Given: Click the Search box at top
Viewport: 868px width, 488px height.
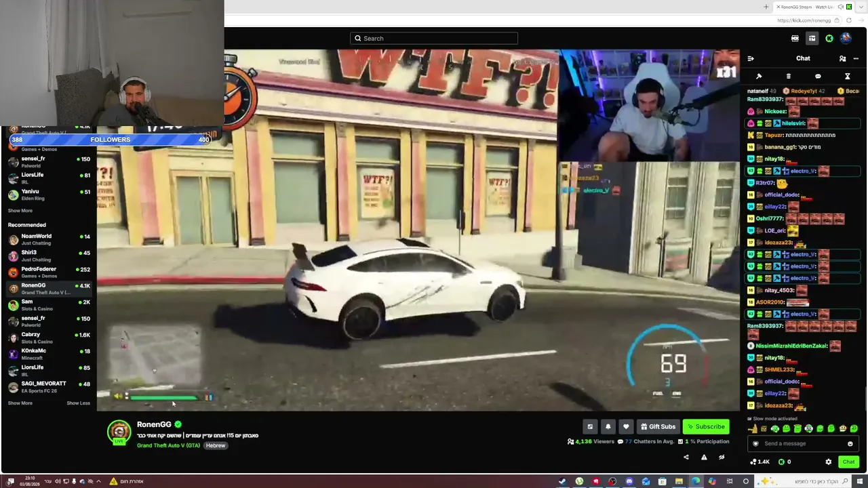Looking at the screenshot, I should 434,39.
